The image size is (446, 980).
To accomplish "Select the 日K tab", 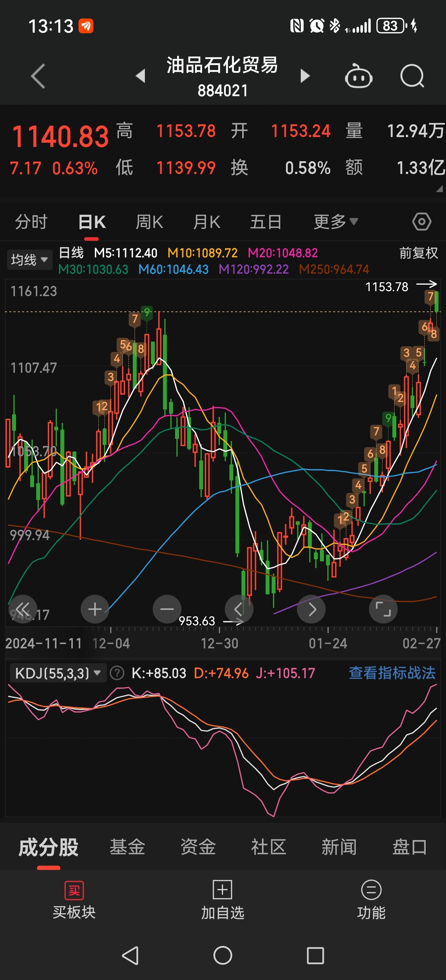I will pyautogui.click(x=92, y=222).
